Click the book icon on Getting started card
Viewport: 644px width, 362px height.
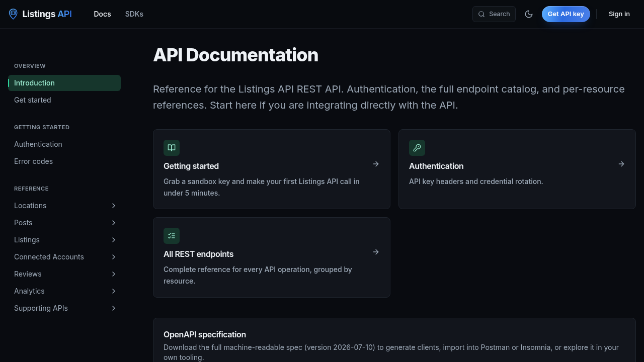(172, 148)
